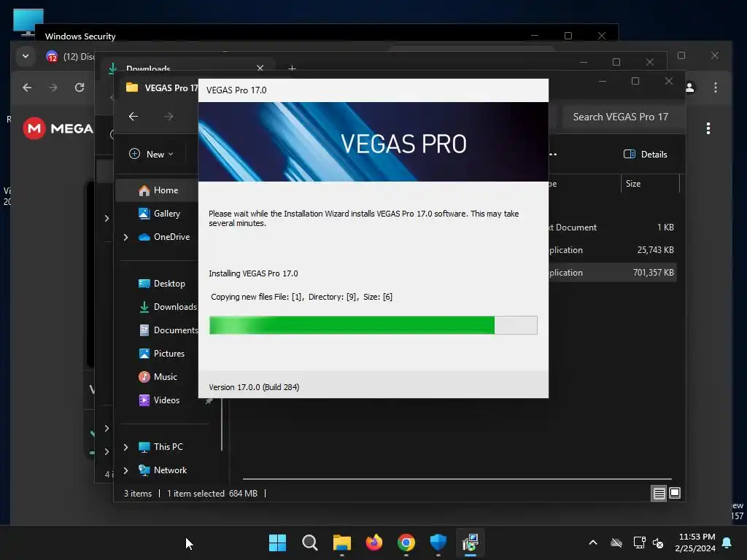Open the browser three-dot menu
Viewport: 747px width, 560px height.
pyautogui.click(x=715, y=87)
